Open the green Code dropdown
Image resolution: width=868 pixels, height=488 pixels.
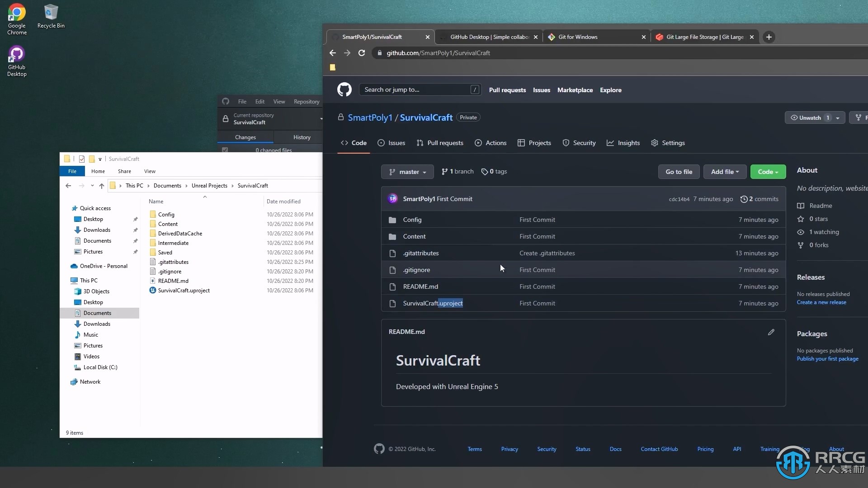pos(768,172)
